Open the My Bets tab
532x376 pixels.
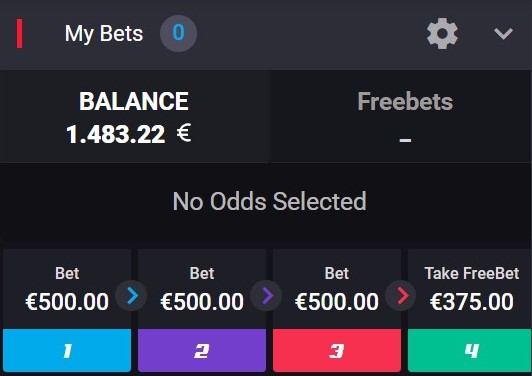click(x=104, y=34)
